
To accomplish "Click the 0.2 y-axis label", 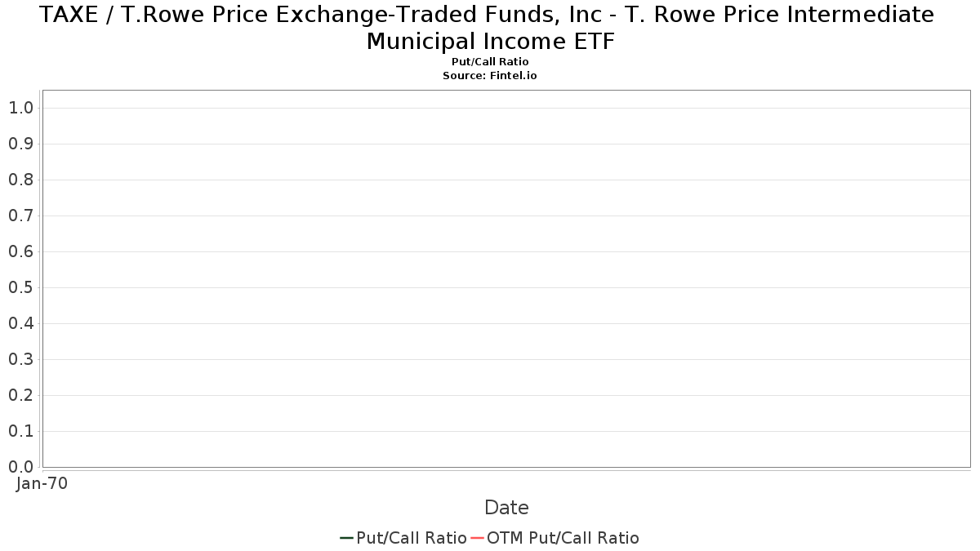I will (x=21, y=395).
